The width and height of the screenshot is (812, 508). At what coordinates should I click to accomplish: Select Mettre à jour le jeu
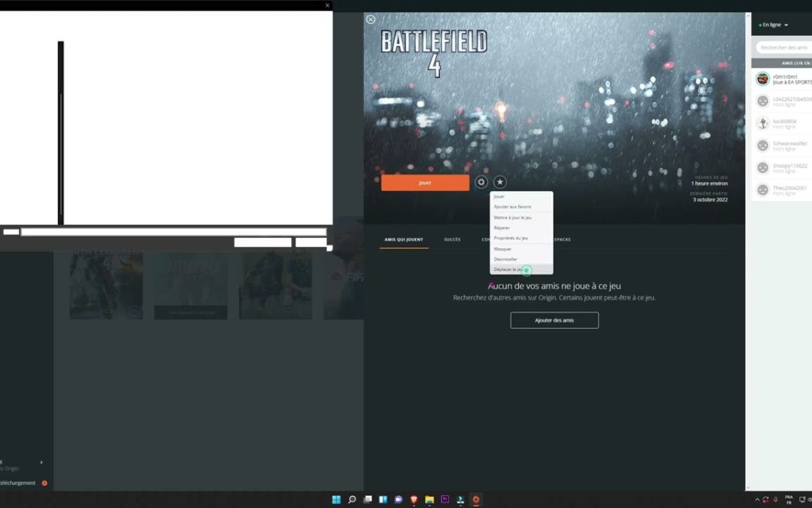[x=522, y=217]
